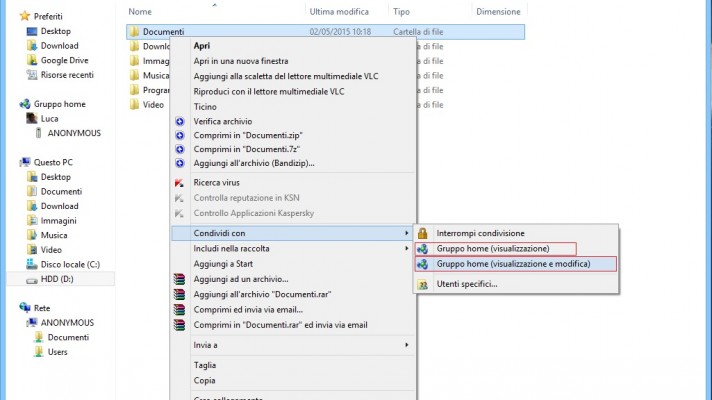Choose Aggiungi alla scaletta del lettore VLC

point(286,76)
